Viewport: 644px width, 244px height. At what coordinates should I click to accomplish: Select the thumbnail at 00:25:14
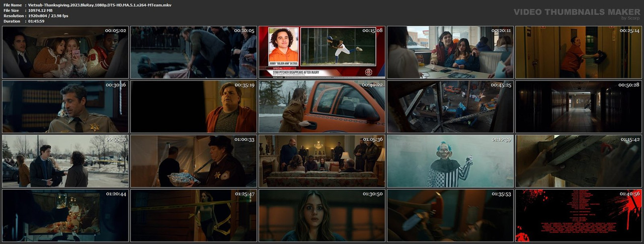(x=579, y=52)
